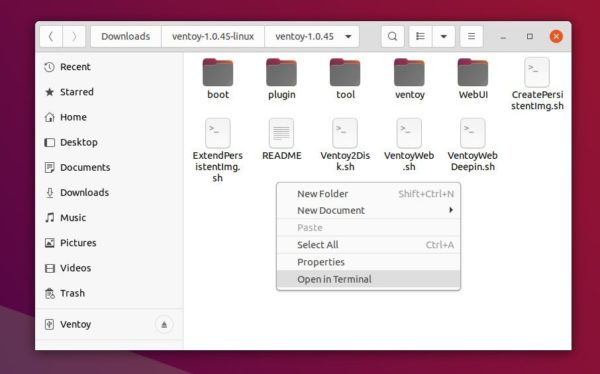Eject the Ventoy drive
600x374 pixels.
164,325
